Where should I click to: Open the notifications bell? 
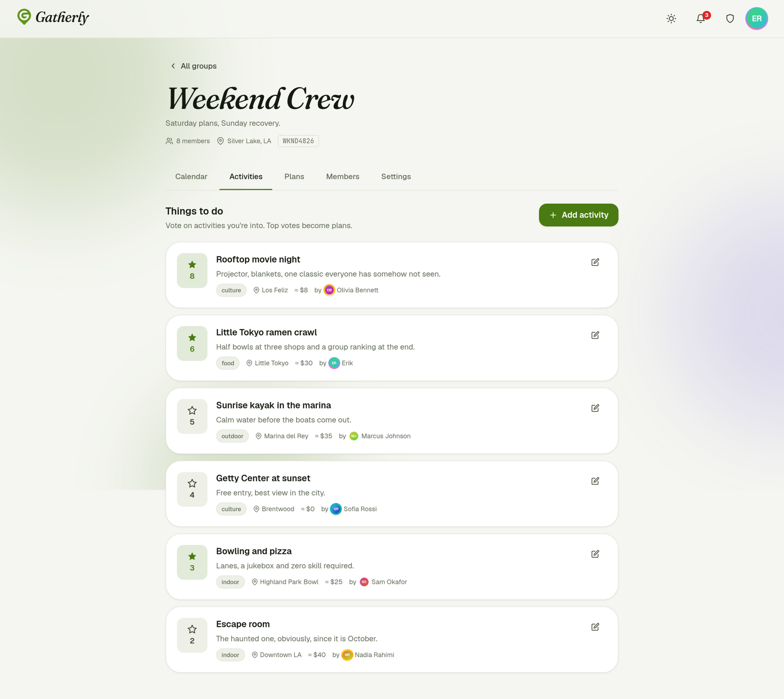pos(701,19)
